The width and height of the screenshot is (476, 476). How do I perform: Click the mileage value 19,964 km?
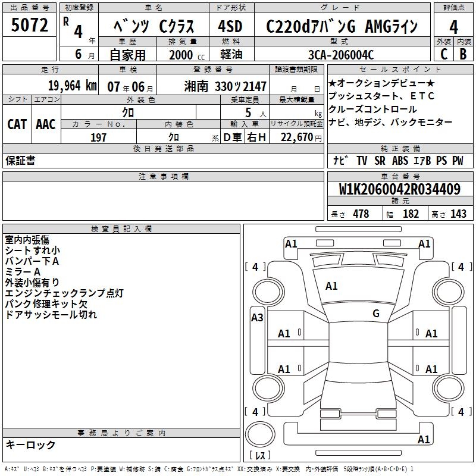(72, 86)
